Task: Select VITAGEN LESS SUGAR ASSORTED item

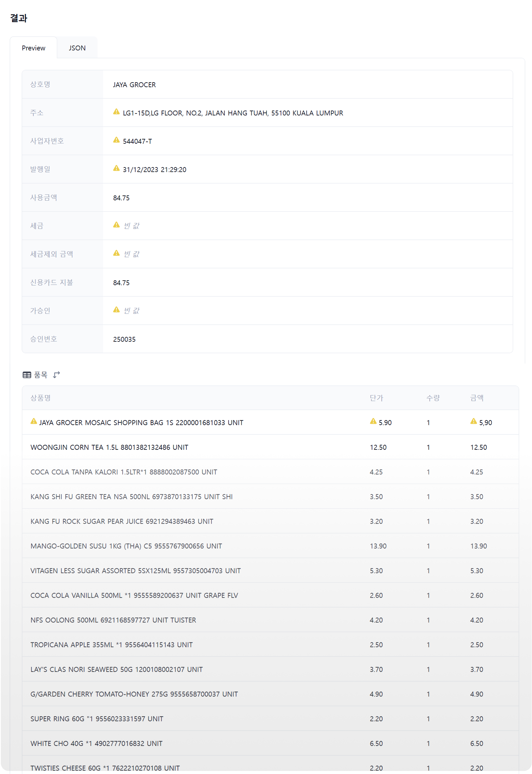Action: pos(136,571)
